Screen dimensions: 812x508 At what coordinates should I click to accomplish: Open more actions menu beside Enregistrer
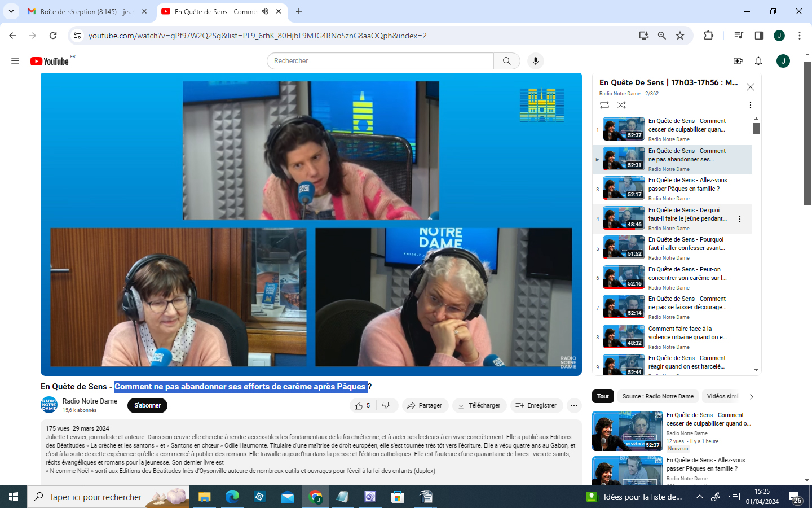(573, 405)
